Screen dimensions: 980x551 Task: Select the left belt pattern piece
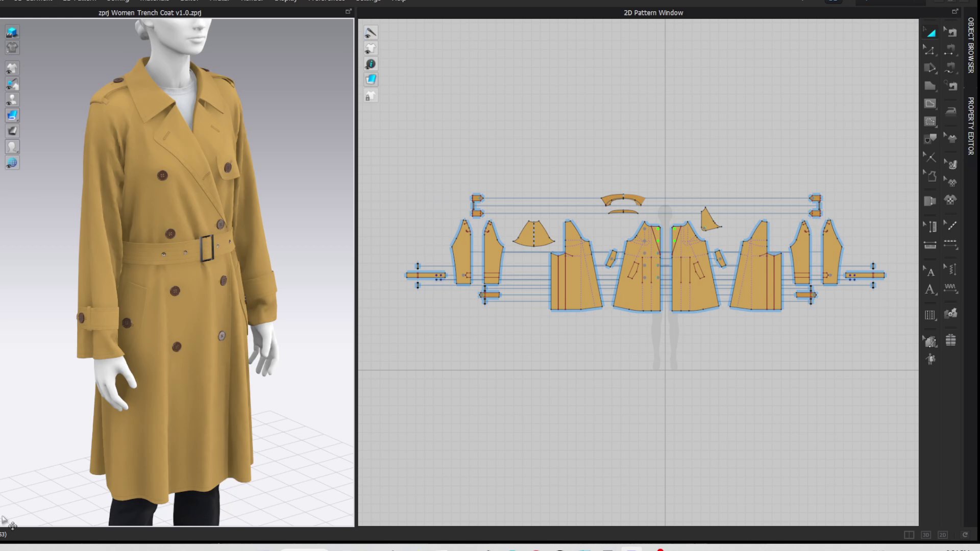426,275
